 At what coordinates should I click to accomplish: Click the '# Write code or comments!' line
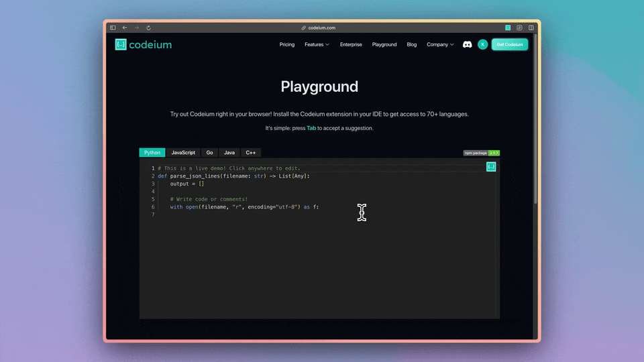coord(209,199)
